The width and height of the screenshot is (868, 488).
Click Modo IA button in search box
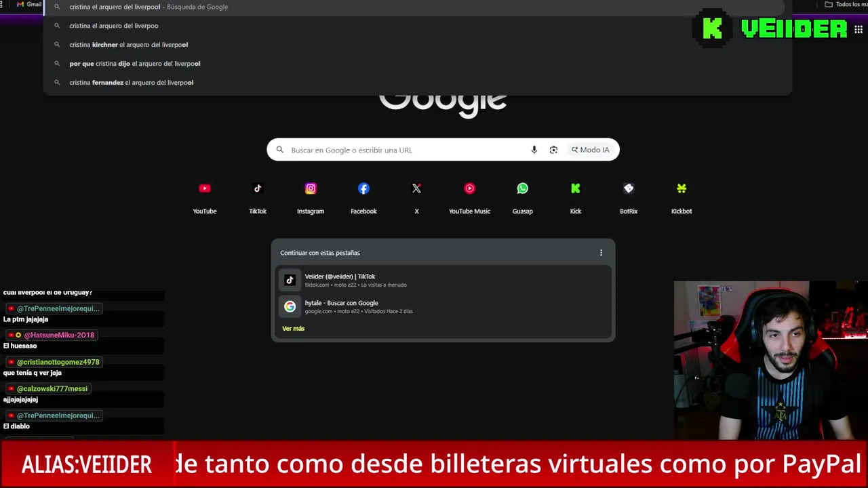[x=590, y=150]
